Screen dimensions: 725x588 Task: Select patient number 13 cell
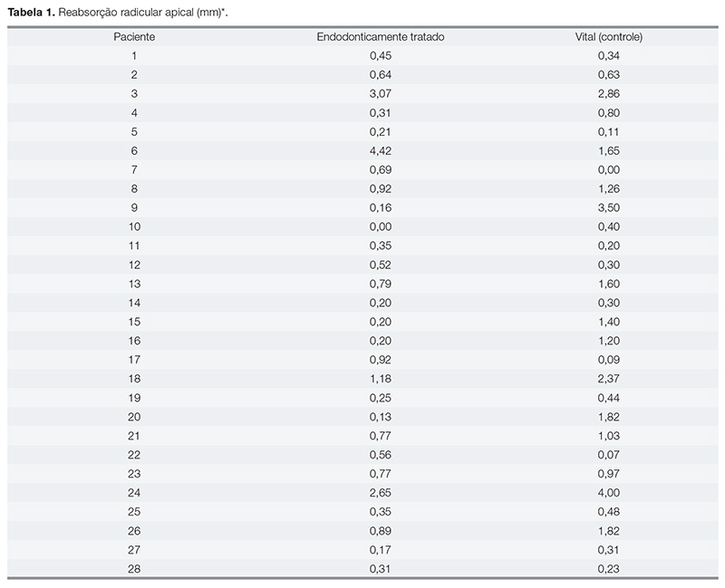click(x=133, y=284)
